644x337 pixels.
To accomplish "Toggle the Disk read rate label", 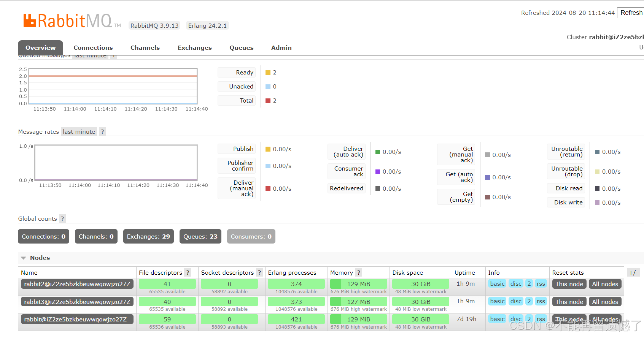I will click(566, 188).
